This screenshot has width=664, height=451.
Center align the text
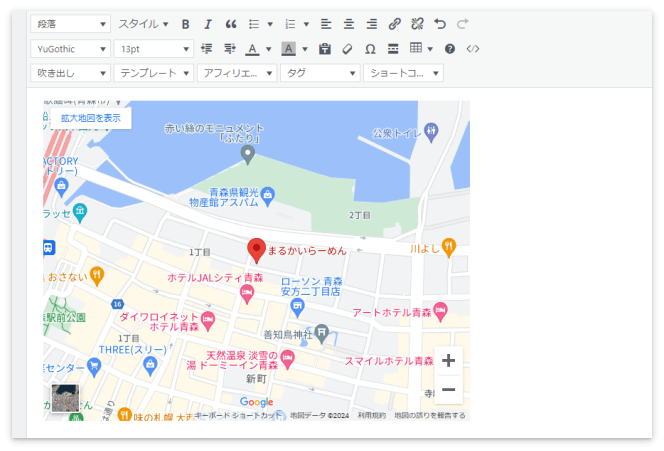349,24
